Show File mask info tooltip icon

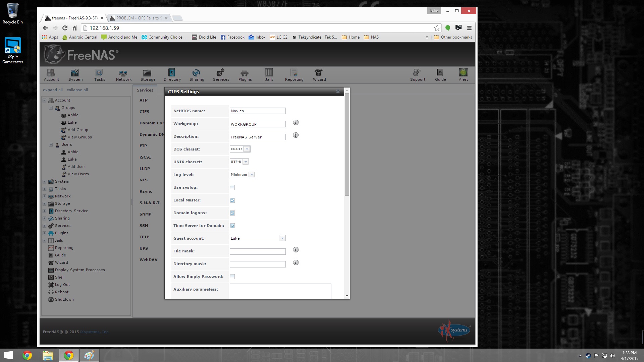[x=296, y=250]
